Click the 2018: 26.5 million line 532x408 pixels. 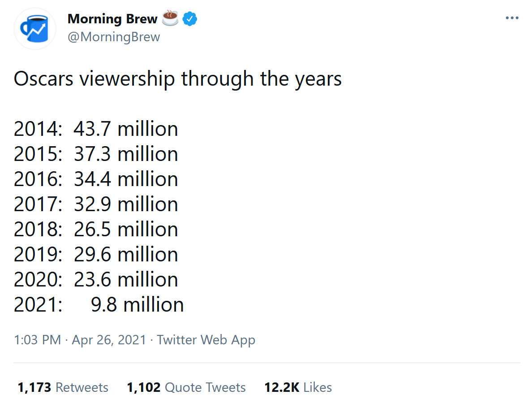click(96, 230)
